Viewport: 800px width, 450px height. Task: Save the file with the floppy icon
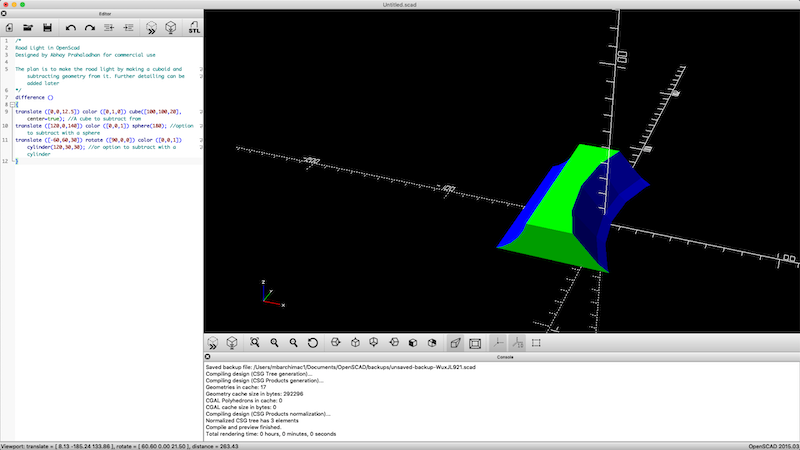(x=47, y=28)
